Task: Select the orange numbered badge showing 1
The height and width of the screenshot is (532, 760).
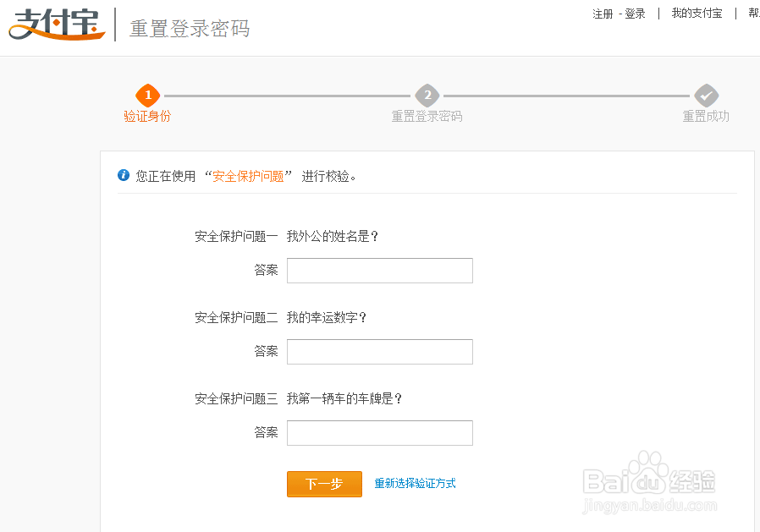Action: coord(148,96)
